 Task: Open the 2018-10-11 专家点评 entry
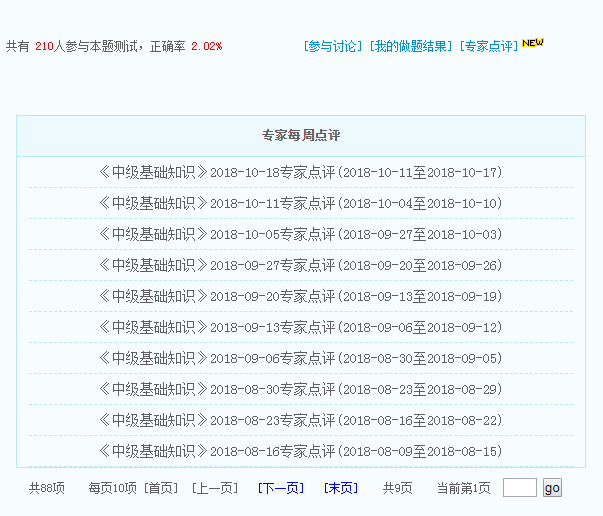pyautogui.click(x=300, y=203)
